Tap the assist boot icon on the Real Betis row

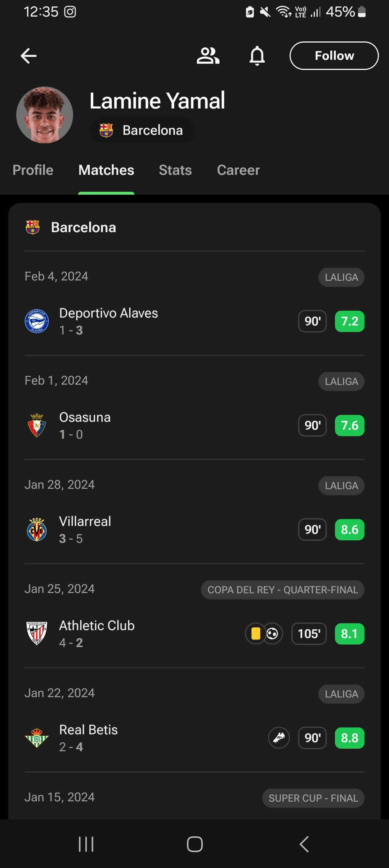click(279, 738)
